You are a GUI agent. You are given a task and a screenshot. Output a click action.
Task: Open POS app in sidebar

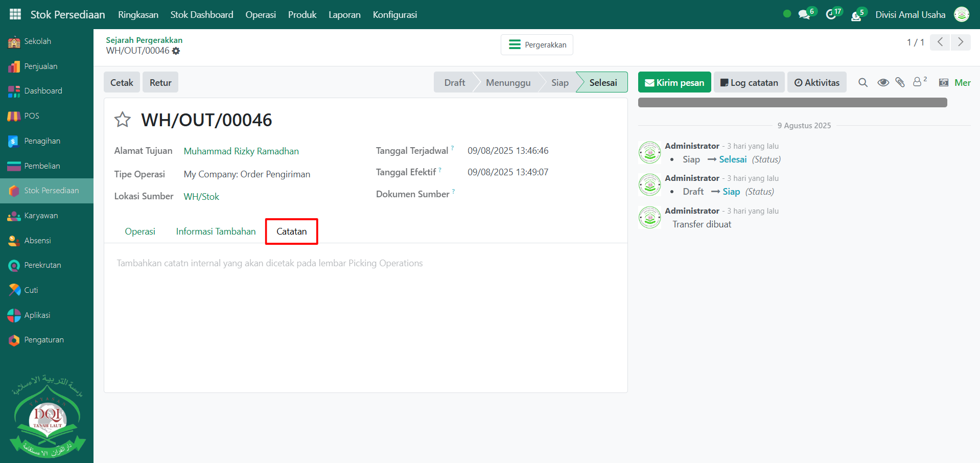(32, 116)
